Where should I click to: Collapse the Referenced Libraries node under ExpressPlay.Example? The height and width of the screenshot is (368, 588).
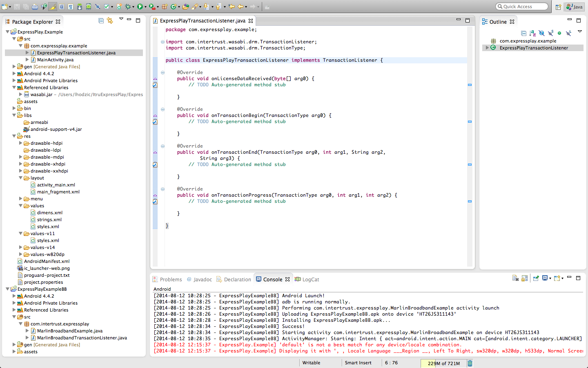tap(14, 88)
